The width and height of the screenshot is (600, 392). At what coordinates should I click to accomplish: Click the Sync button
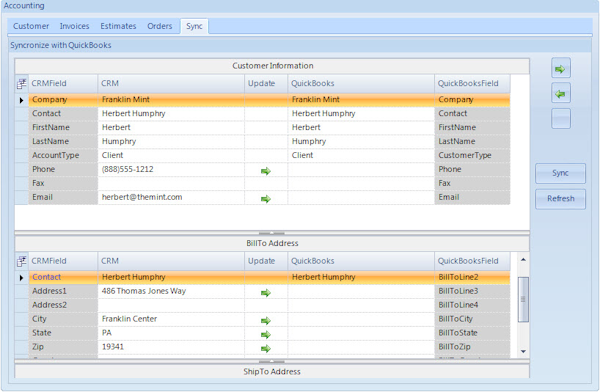[560, 173]
